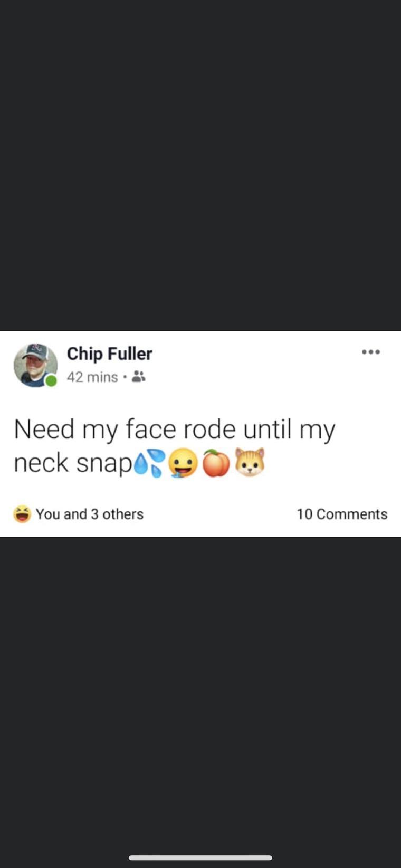Open Chip Fuller's profile picture

pos(35,365)
